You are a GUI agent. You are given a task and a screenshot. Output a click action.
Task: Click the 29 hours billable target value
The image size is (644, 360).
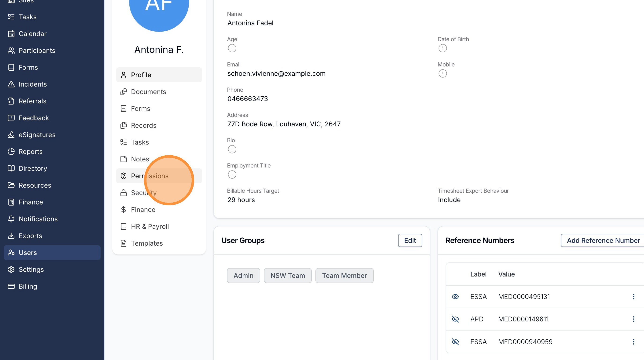(241, 200)
